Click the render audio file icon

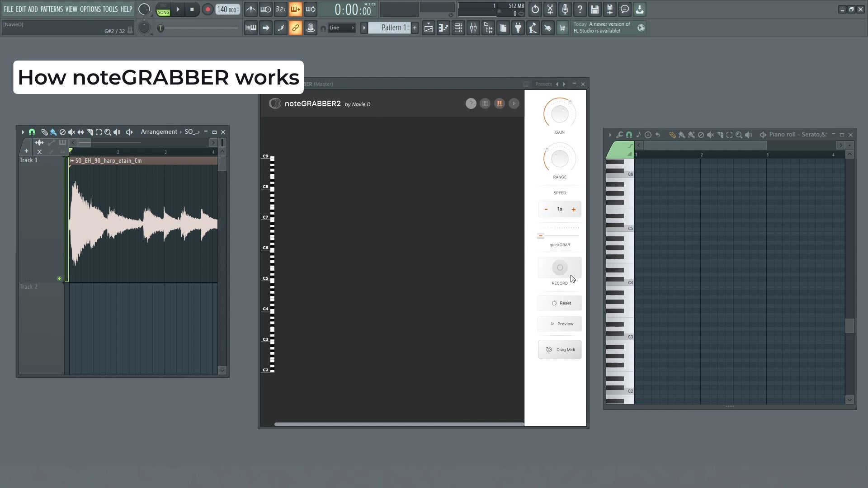(x=610, y=9)
